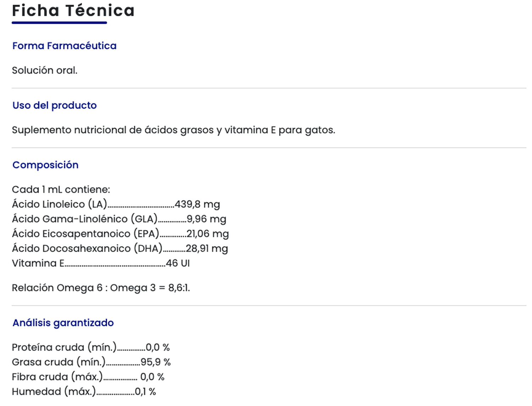Click the "Cada 1 mL contiene:" line
This screenshot has height=406, width=532.
tap(61, 190)
